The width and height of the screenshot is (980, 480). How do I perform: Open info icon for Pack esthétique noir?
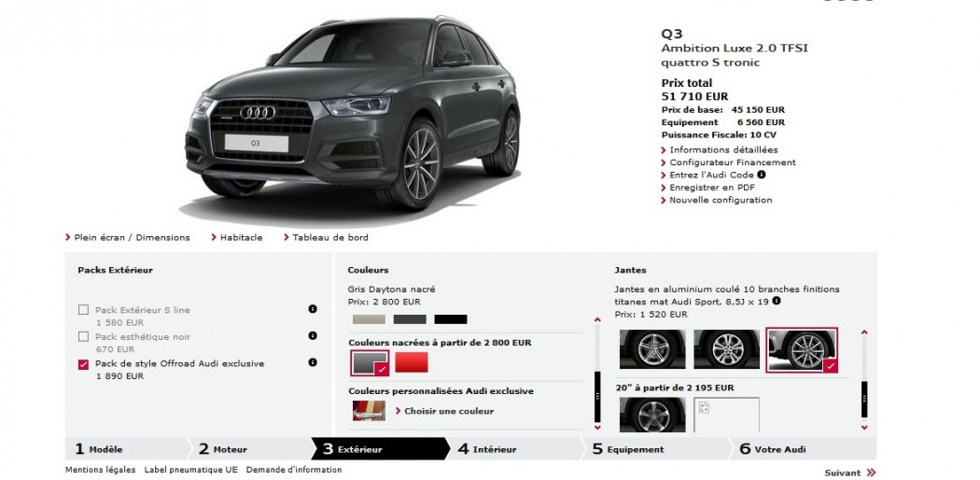tap(313, 335)
